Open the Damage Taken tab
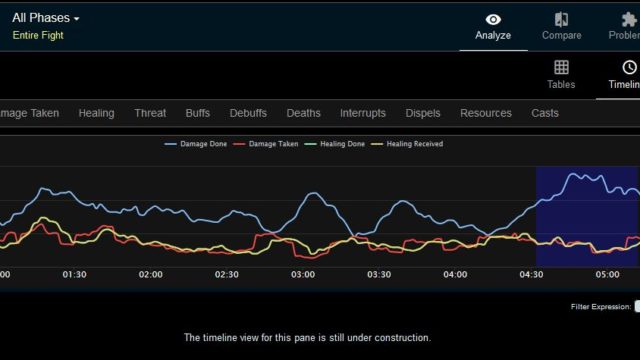Viewport: 640px width, 360px height. [x=29, y=113]
